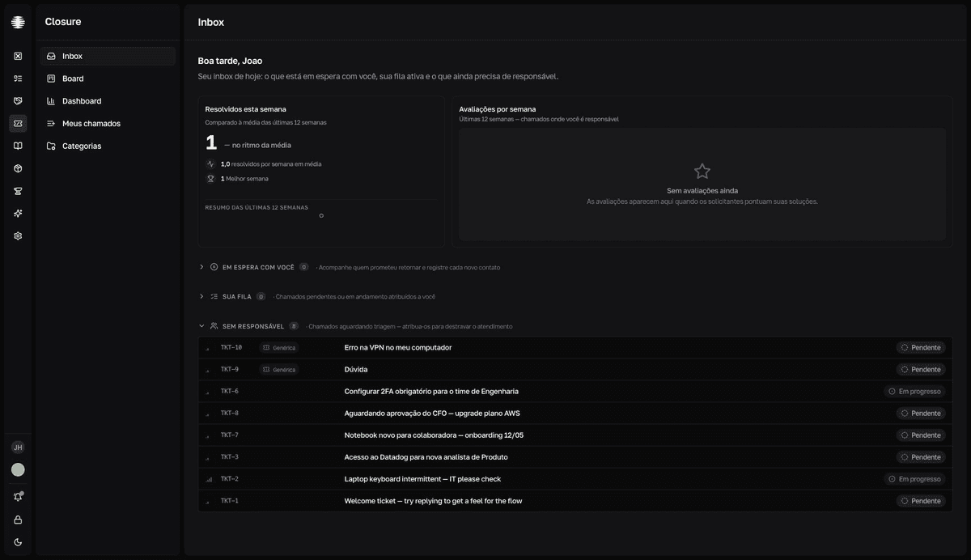Screen dimensions: 971x560
Task: Click the people icon beside Sem responsável
Action: tap(214, 326)
